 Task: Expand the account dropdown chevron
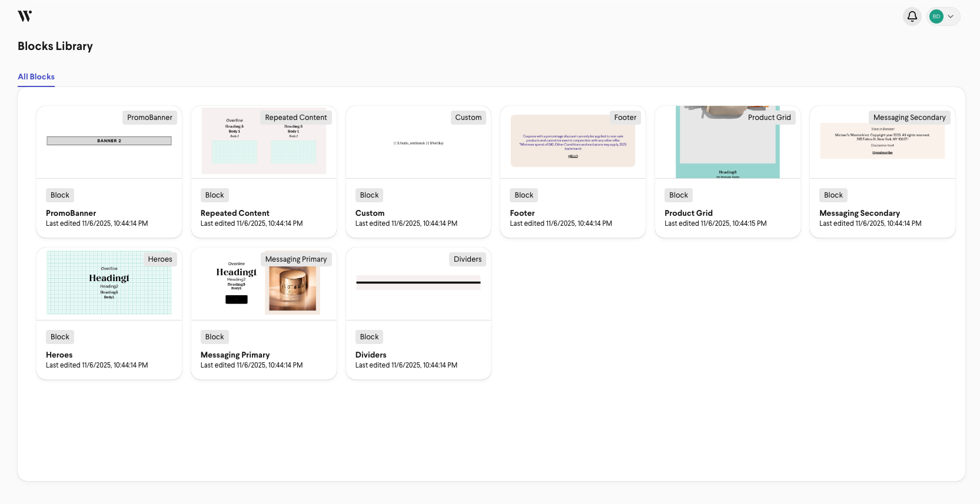click(951, 16)
